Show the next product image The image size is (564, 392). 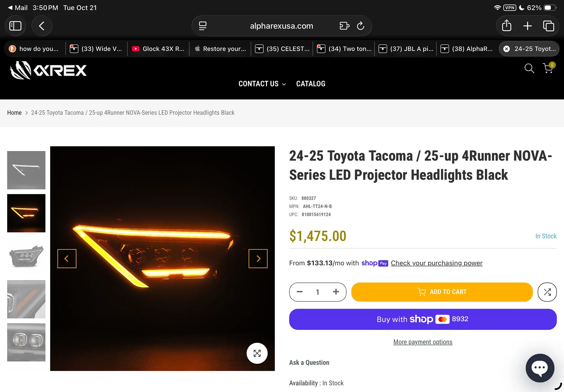point(258,258)
